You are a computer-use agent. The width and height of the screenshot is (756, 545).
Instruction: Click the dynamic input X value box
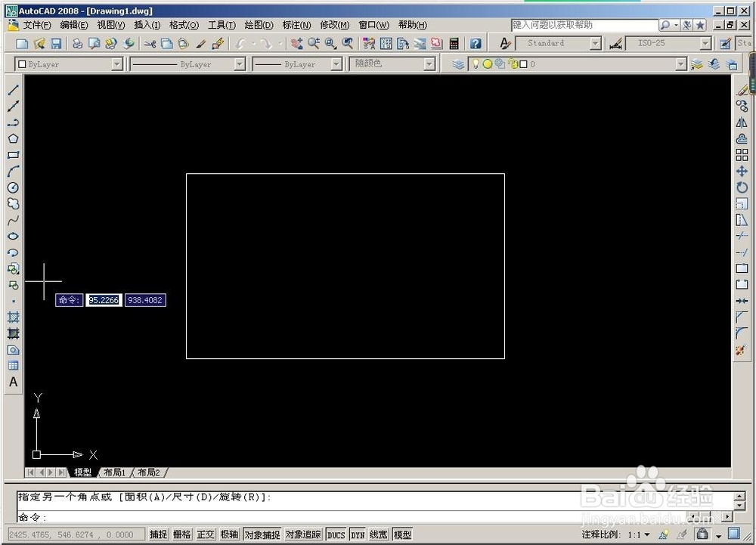tap(104, 300)
